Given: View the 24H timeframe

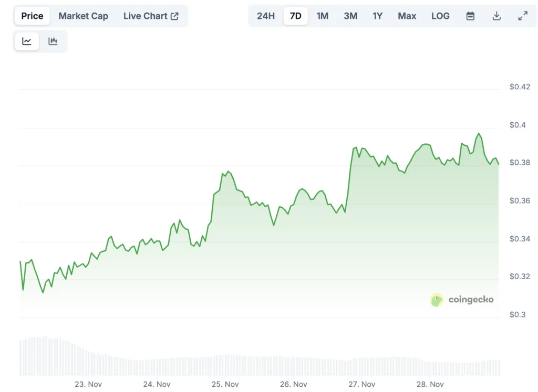Looking at the screenshot, I should click(x=266, y=16).
